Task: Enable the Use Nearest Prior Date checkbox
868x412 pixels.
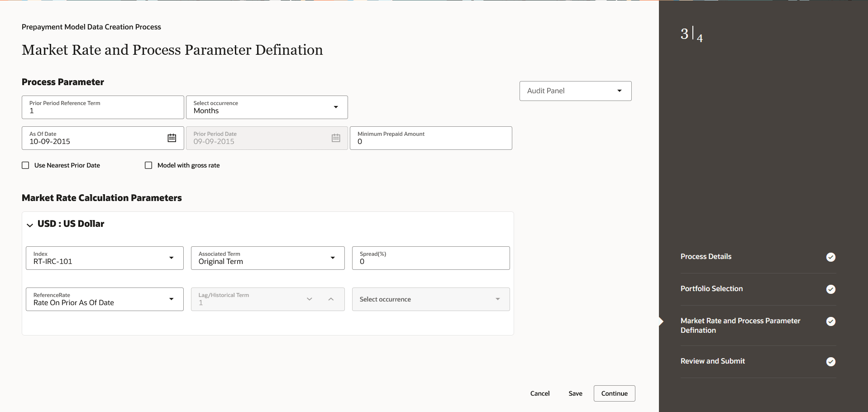Action: (25, 165)
